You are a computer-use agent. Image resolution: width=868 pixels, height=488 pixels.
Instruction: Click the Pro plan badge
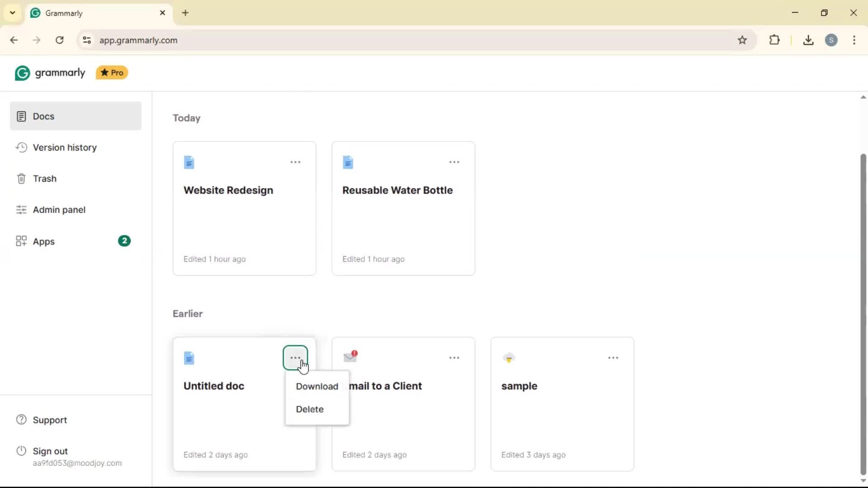tap(112, 73)
